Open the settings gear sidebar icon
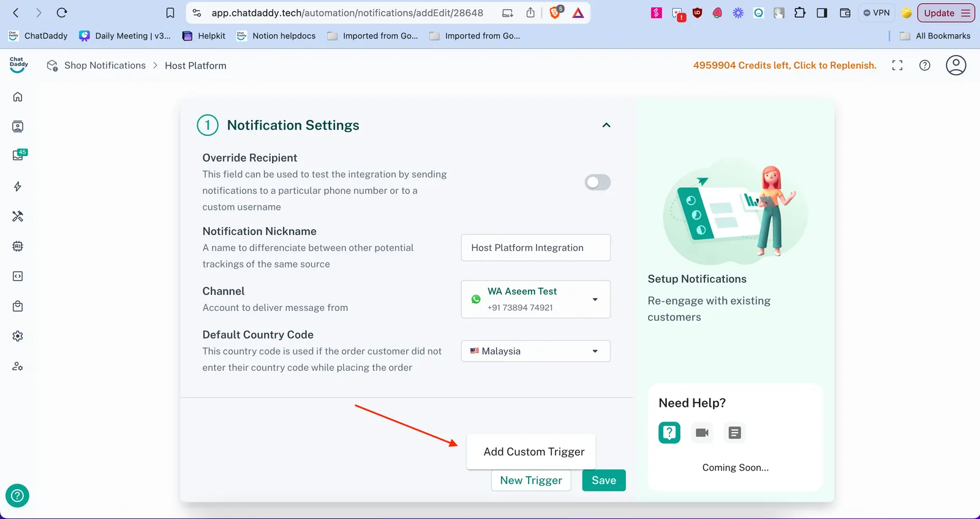The image size is (980, 519). (x=18, y=336)
